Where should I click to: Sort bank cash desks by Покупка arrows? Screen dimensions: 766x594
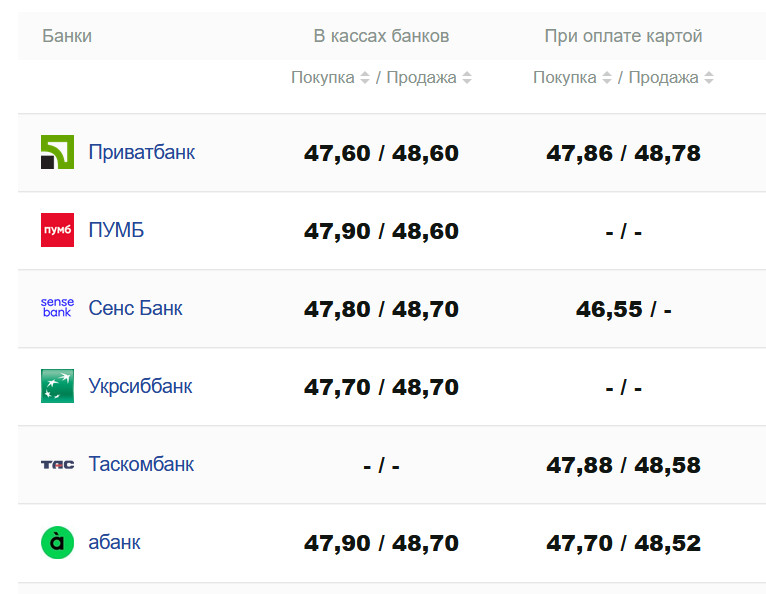tap(365, 78)
